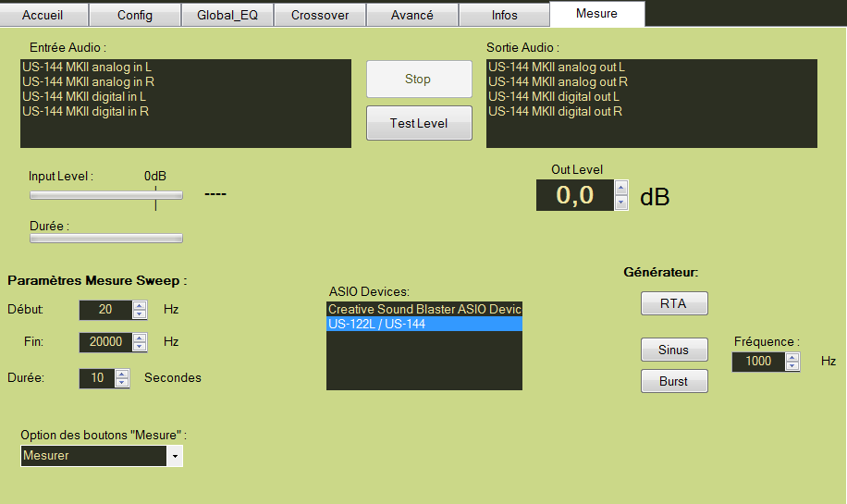This screenshot has width=847, height=504.
Task: Adjust the Input Level slider
Action: coord(106,195)
